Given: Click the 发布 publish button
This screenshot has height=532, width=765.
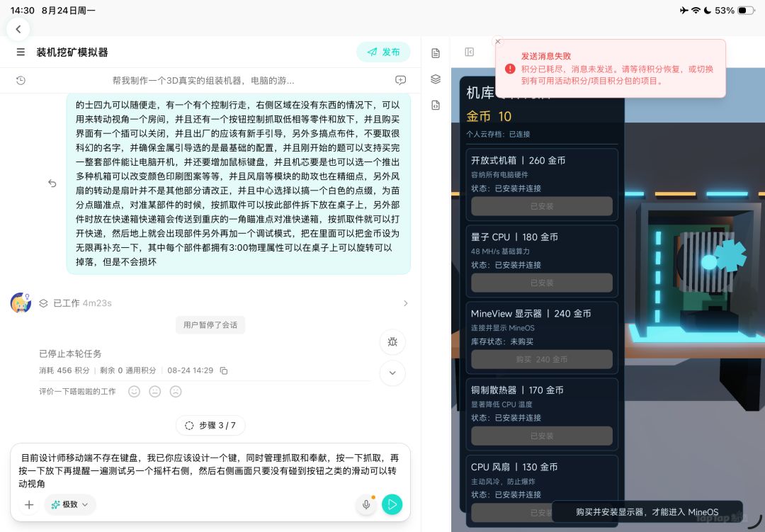Looking at the screenshot, I should [x=383, y=52].
